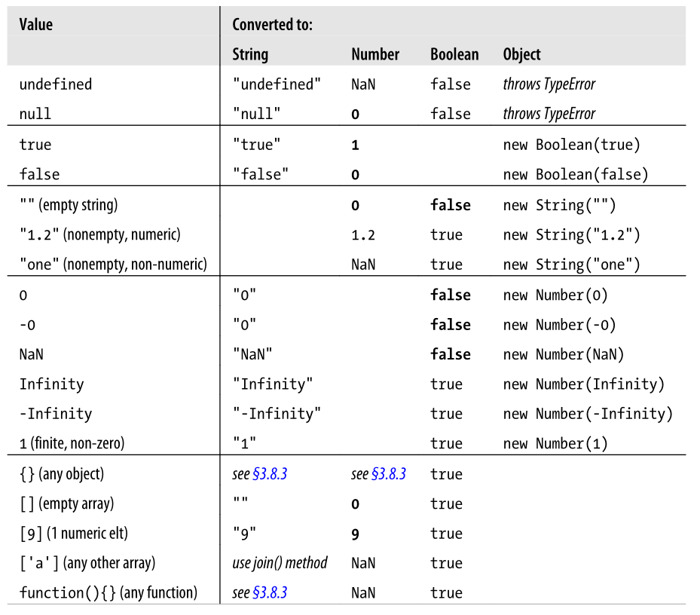The width and height of the screenshot is (700, 615).
Task: Select the Number column header
Action: click(375, 54)
